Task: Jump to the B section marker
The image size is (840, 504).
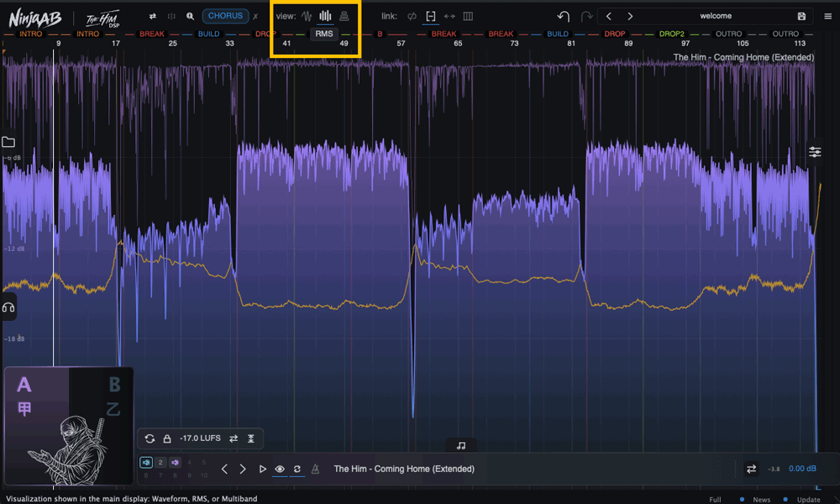Action: click(x=380, y=34)
